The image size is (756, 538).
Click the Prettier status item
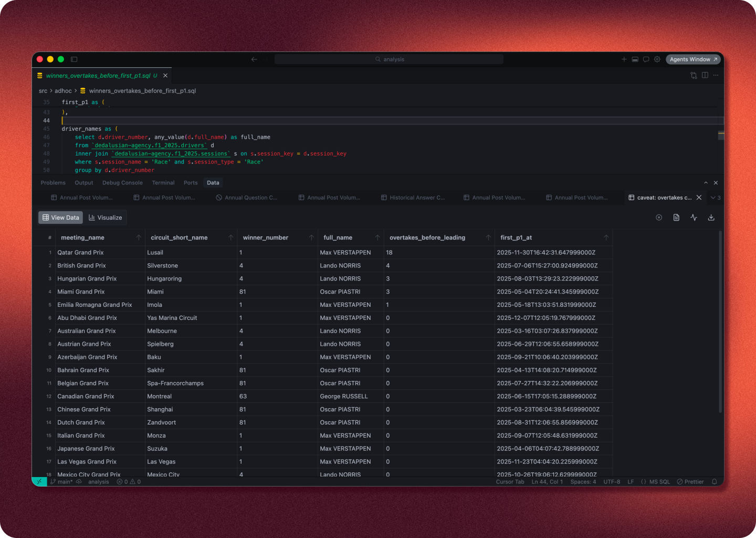[690, 482]
